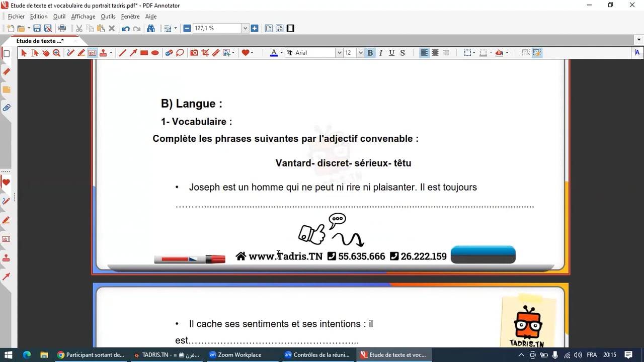The height and width of the screenshot is (362, 644).
Task: Open the Fichier menu
Action: click(16, 17)
